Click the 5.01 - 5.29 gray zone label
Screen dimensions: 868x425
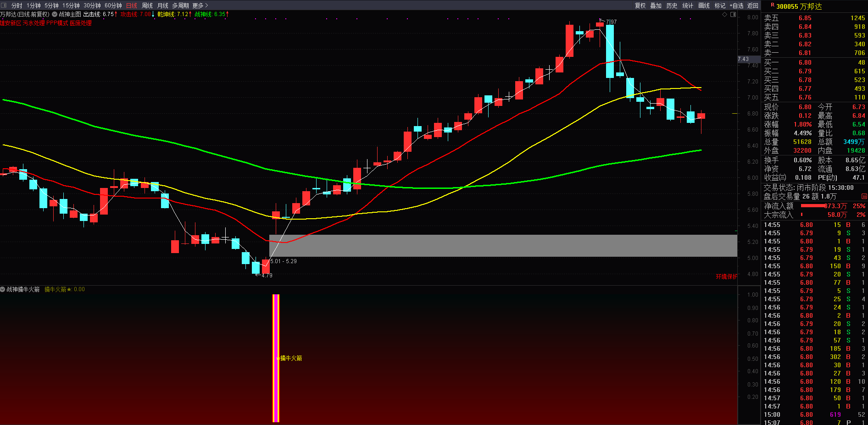pos(284,261)
